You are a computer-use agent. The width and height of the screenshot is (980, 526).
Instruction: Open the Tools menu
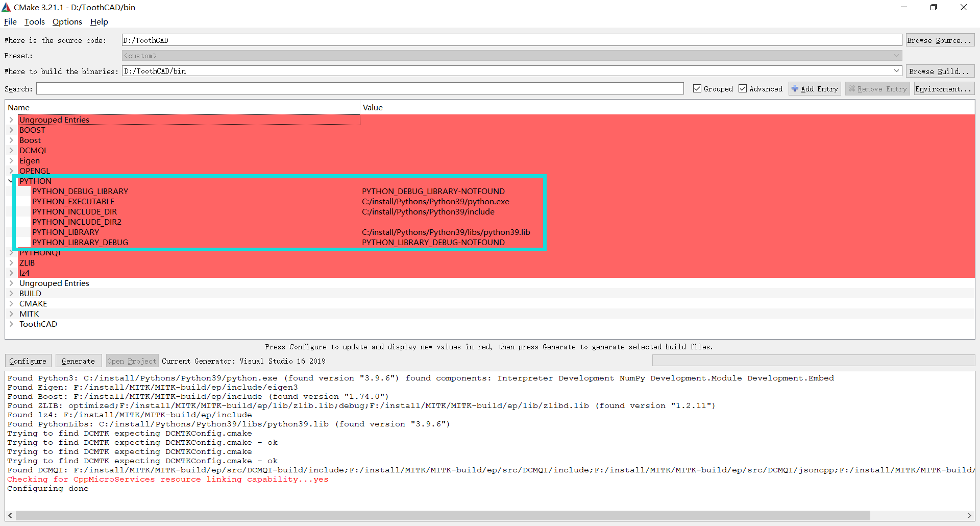click(x=34, y=21)
